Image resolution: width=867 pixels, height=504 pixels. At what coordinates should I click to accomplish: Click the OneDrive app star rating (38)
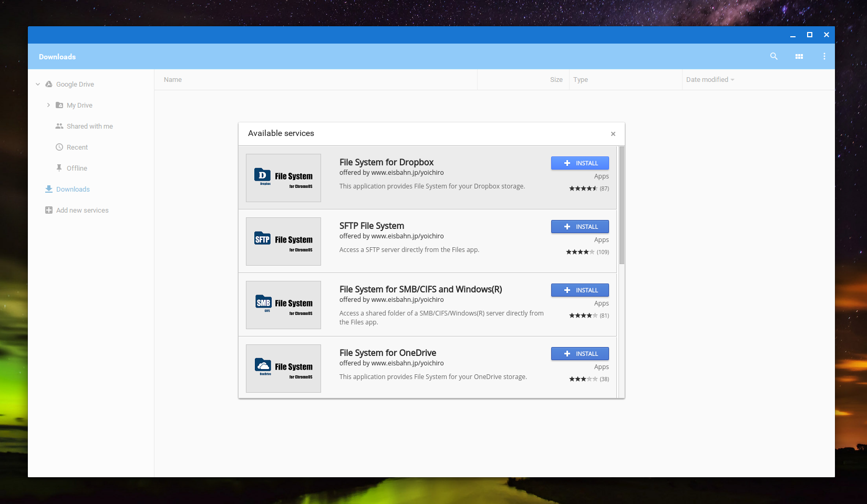[589, 379]
